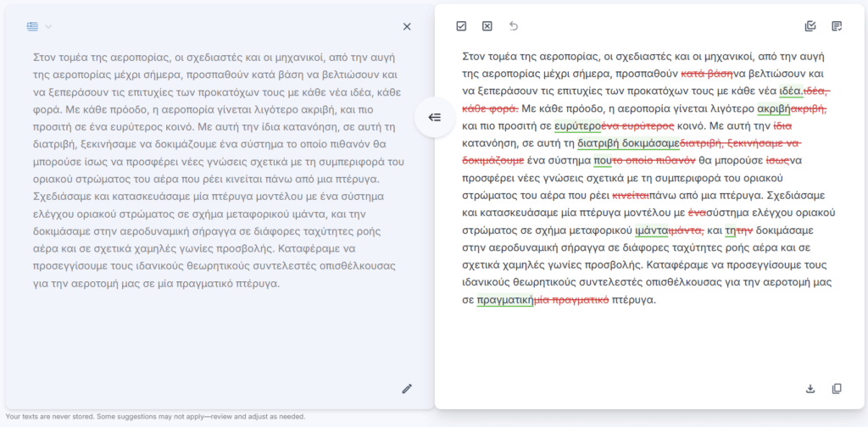This screenshot has width=868, height=427.
Task: Copy the corrected text to clipboard
Action: [x=837, y=389]
